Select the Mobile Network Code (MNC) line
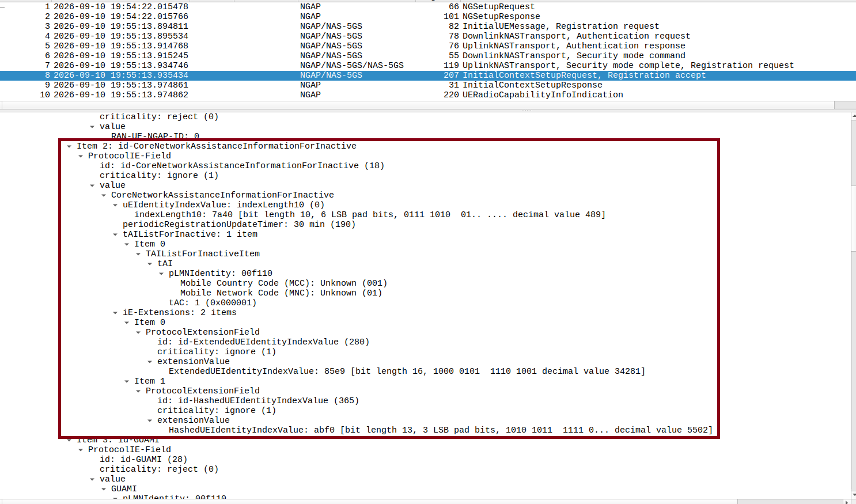 (281, 293)
